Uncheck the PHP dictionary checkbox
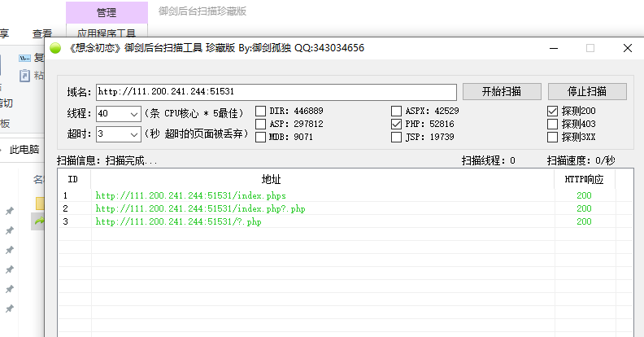The width and height of the screenshot is (644, 337). point(397,125)
